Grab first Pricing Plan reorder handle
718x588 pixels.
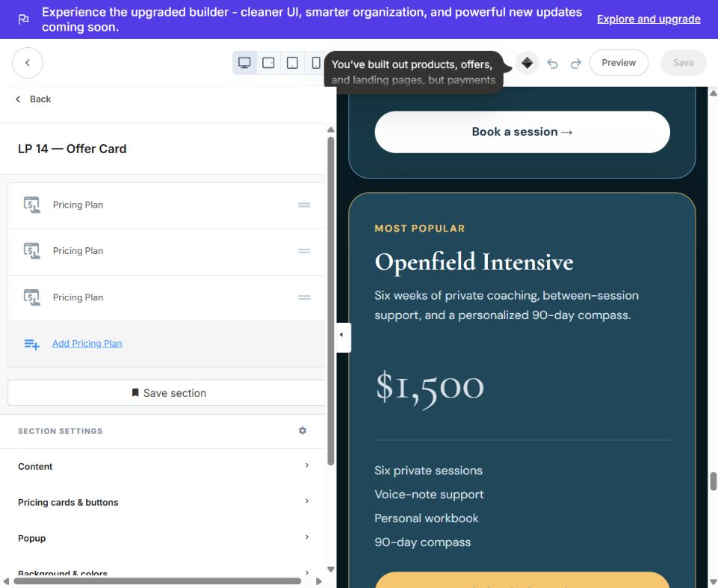[x=304, y=205]
